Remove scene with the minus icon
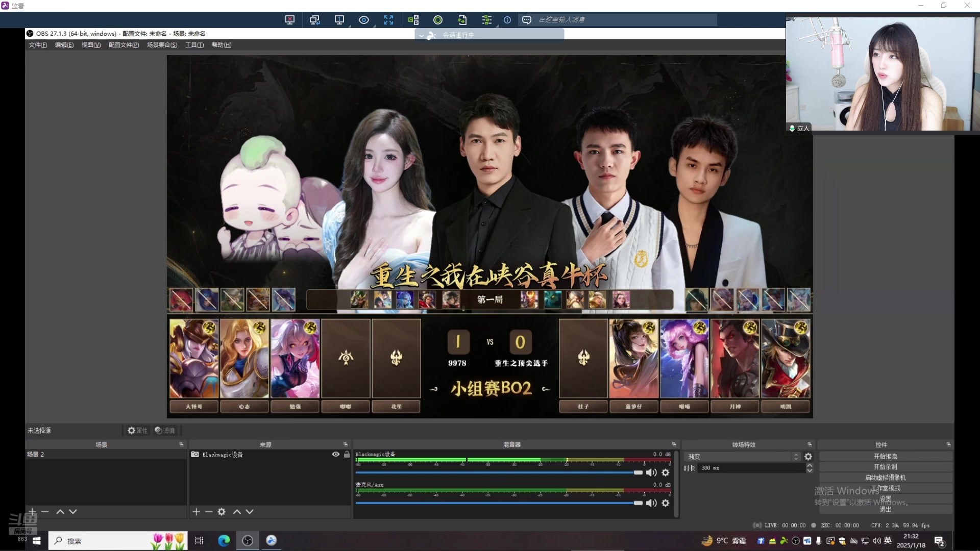This screenshot has width=980, height=551. pos(45,512)
